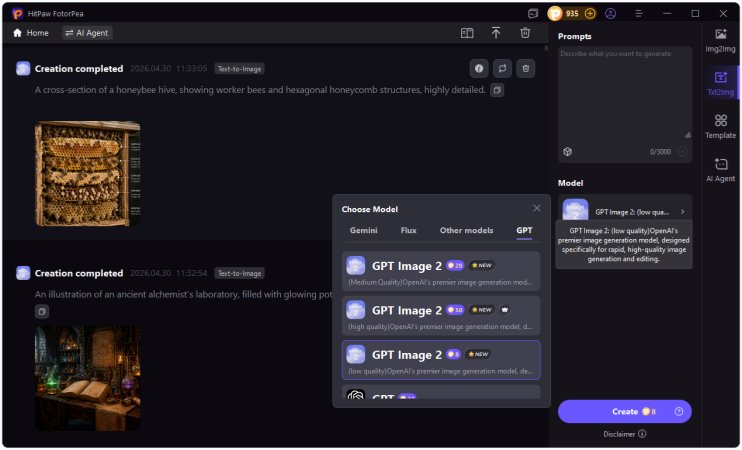Open the alchemist laboratory image thumbnail
Viewport: 742px width, 450px height.
pyautogui.click(x=88, y=378)
